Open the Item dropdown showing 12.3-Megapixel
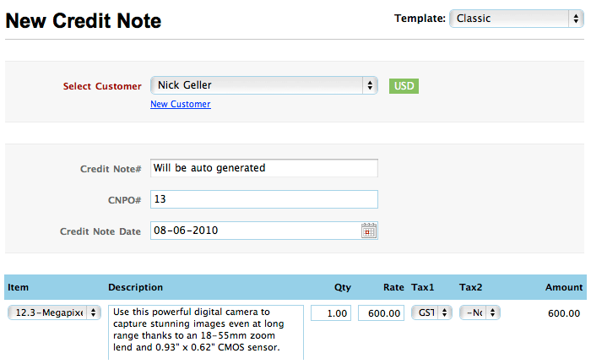The height and width of the screenshot is (364, 591). click(54, 312)
